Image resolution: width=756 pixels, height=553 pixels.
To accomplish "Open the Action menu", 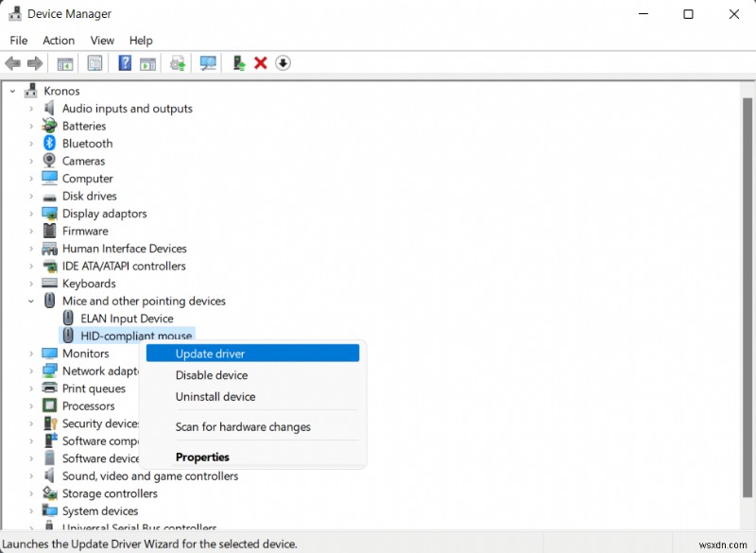I will [59, 40].
